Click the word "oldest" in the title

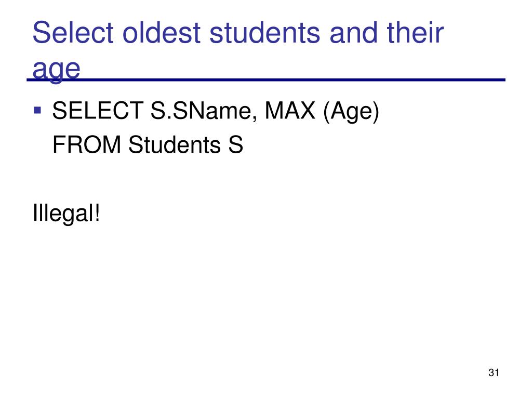[162, 33]
